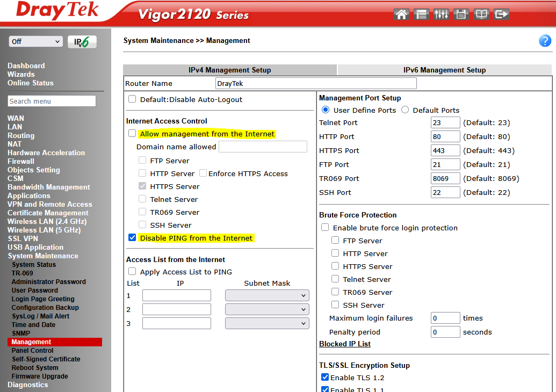The width and height of the screenshot is (556, 392).
Task: Enable Default:Disable Auto-Logout checkbox
Action: (132, 99)
